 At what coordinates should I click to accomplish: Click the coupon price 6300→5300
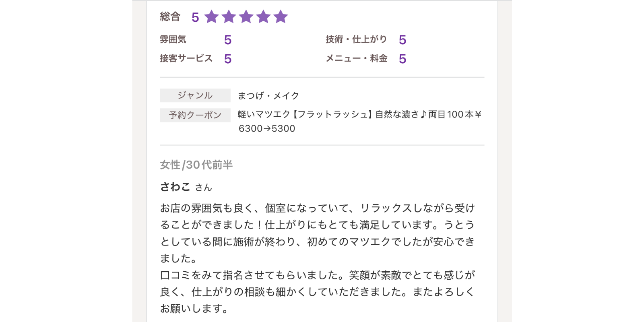point(267,128)
